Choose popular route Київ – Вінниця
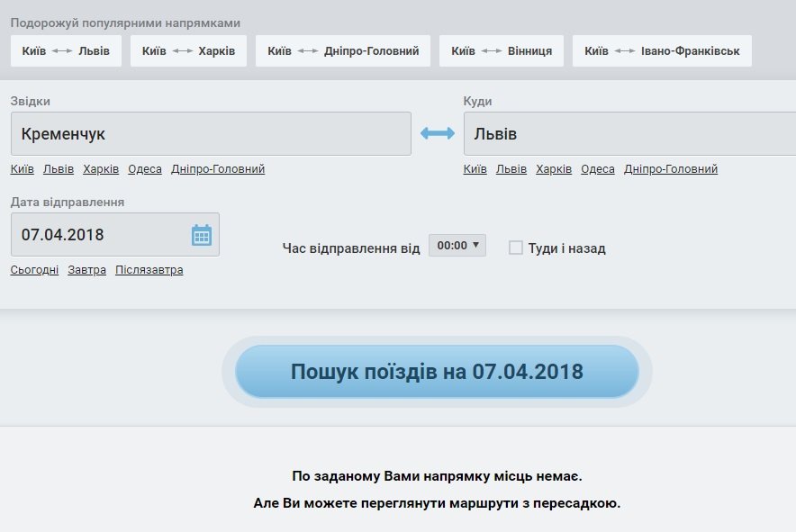Screen dimensions: 796x532 (502, 51)
